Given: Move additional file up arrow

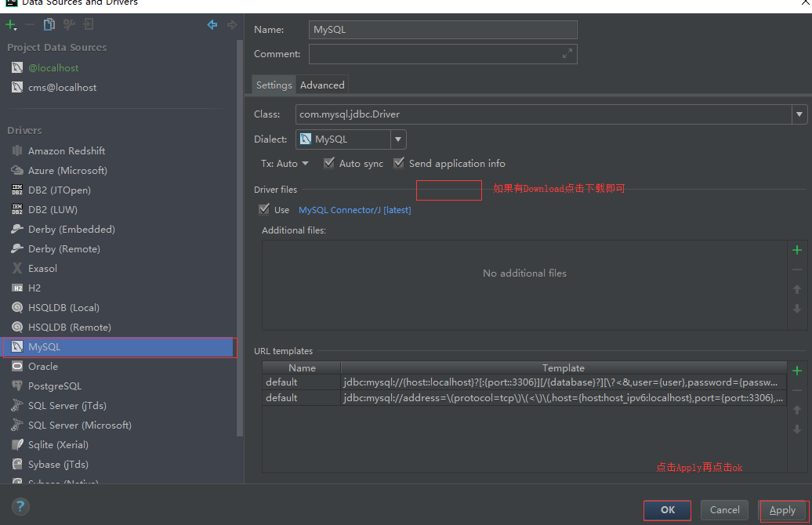Looking at the screenshot, I should 797,289.
